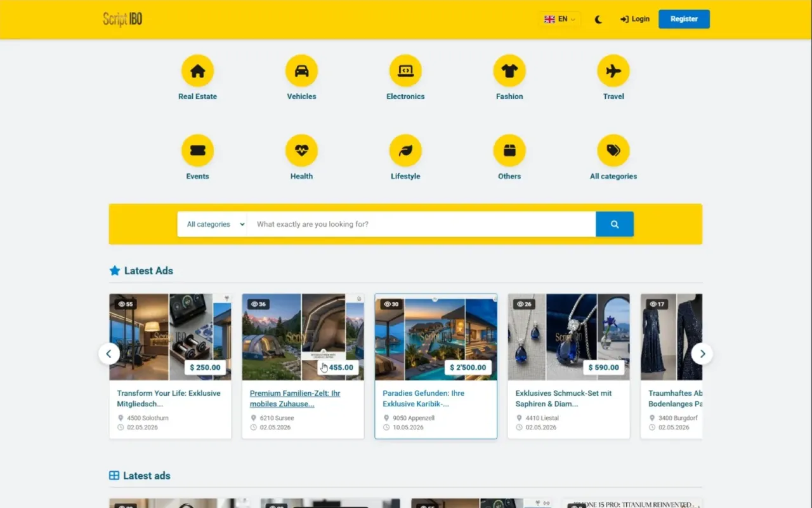Click the blue search magnifier button

tap(615, 224)
